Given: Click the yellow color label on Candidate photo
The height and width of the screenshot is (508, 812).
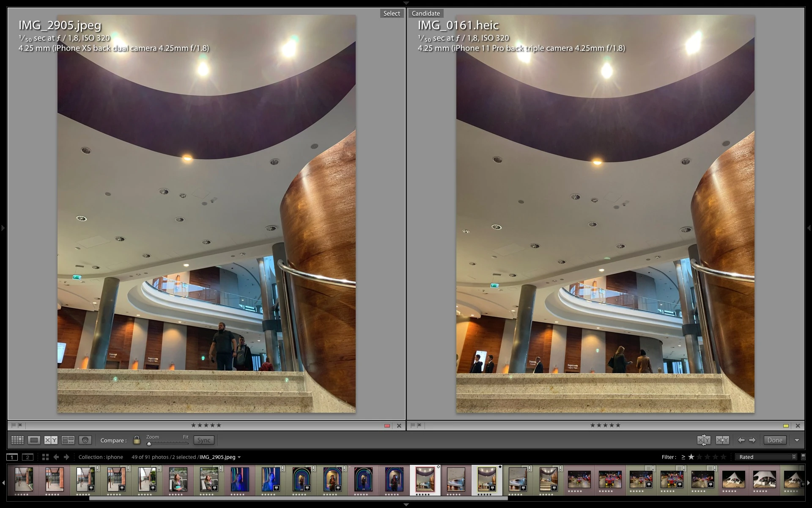Looking at the screenshot, I should point(786,426).
